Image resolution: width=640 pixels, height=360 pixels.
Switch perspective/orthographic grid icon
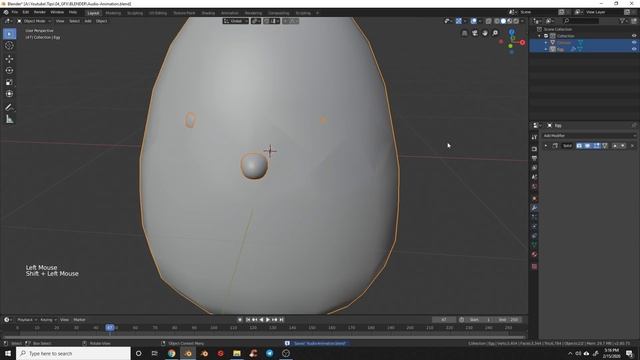(x=464, y=33)
